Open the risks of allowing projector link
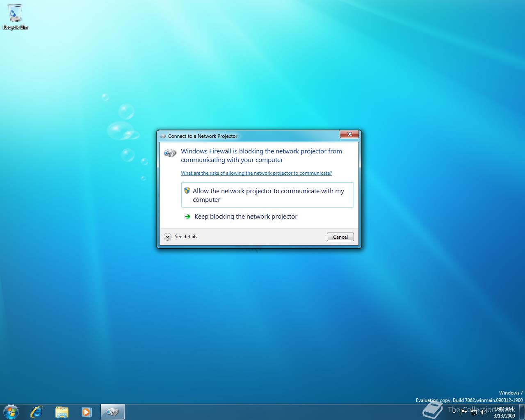 tap(256, 173)
